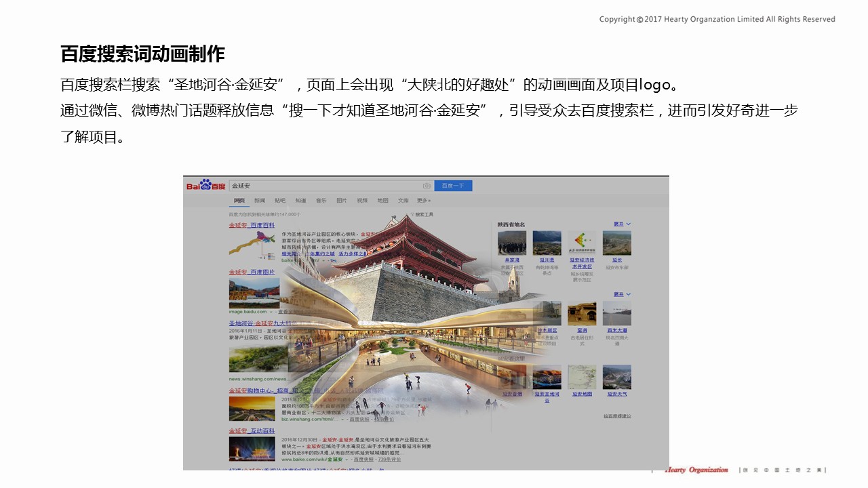This screenshot has width=868, height=488.
Task: Click the Baidu paw logo
Action: (206, 185)
